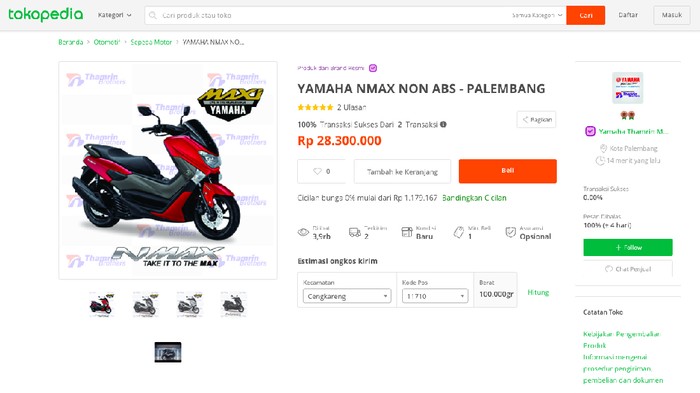Expand the Semua Kategori search filter
Screen dimensions: 700x393
537,15
